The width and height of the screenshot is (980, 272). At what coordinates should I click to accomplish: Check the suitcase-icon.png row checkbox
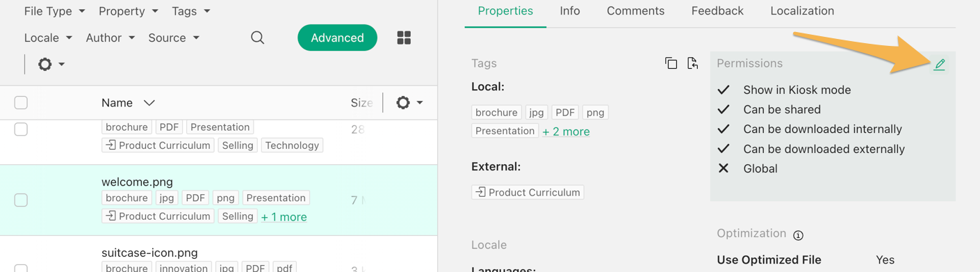(21, 267)
